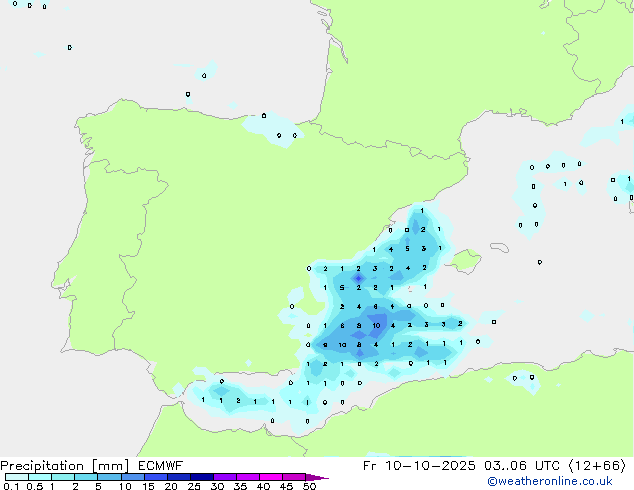This screenshot has height=490, width=634.
Task: Click the 'Precipitation [mm]' title text
Action: pyautogui.click(x=64, y=466)
